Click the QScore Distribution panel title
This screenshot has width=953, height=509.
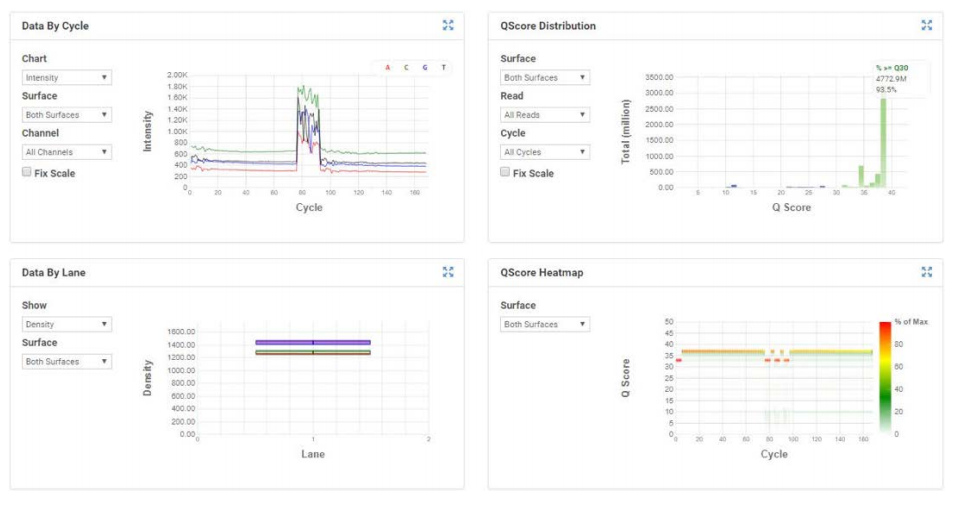(548, 26)
